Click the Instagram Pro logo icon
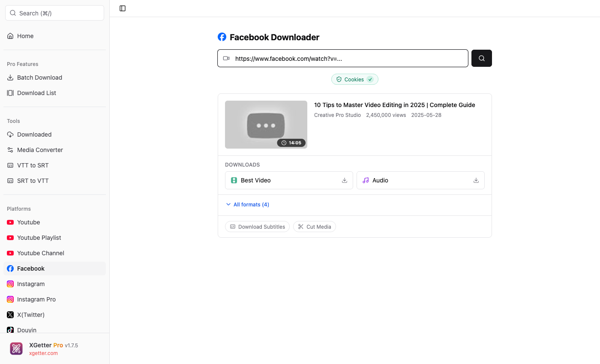 coord(10,299)
